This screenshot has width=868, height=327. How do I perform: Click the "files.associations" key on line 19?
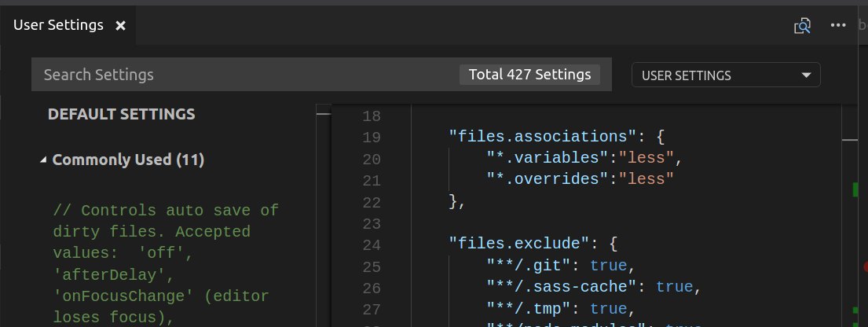(542, 136)
